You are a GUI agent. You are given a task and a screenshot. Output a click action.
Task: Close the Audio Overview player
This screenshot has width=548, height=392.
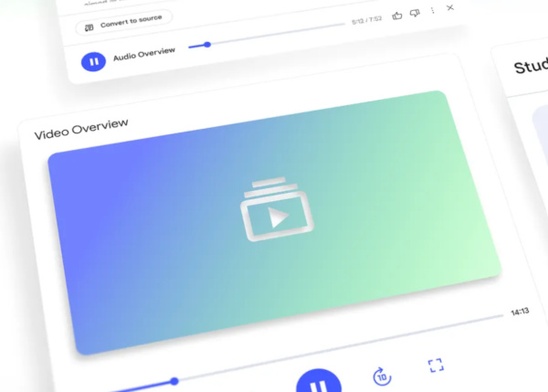(x=450, y=7)
